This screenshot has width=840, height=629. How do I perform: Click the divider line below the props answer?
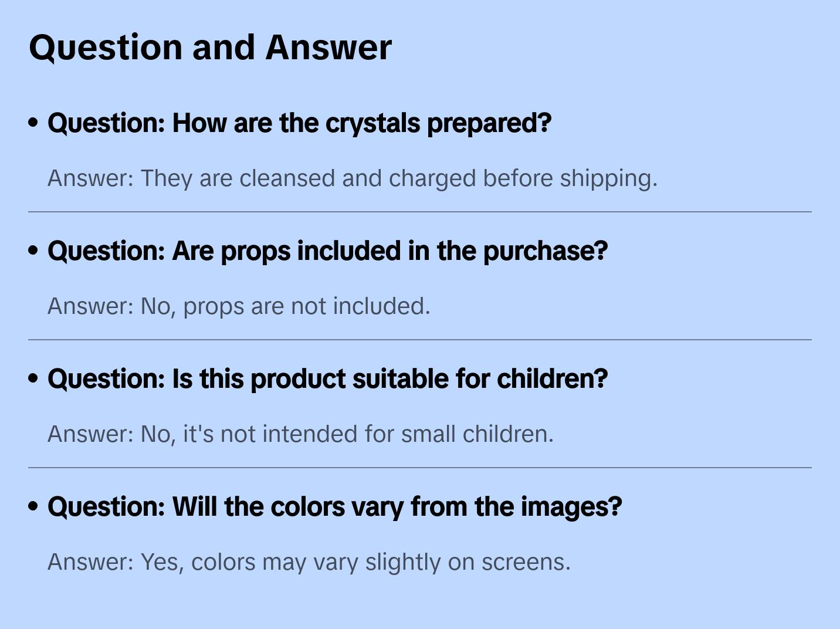(420, 340)
